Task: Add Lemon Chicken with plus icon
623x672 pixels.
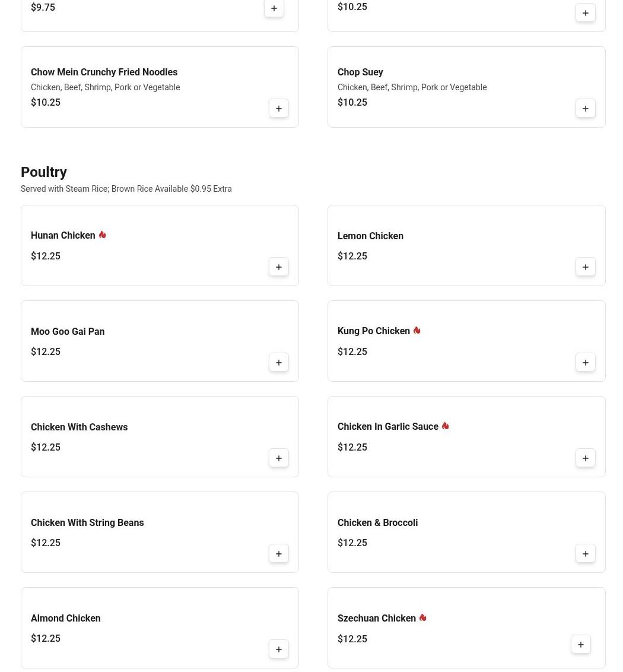Action: pyautogui.click(x=586, y=267)
